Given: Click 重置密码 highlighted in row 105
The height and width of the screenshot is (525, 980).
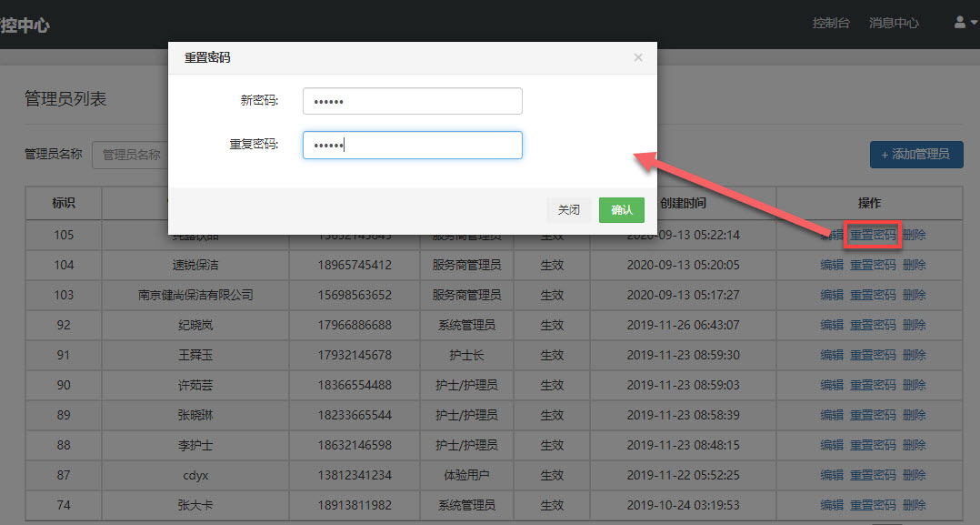Looking at the screenshot, I should pyautogui.click(x=873, y=236).
